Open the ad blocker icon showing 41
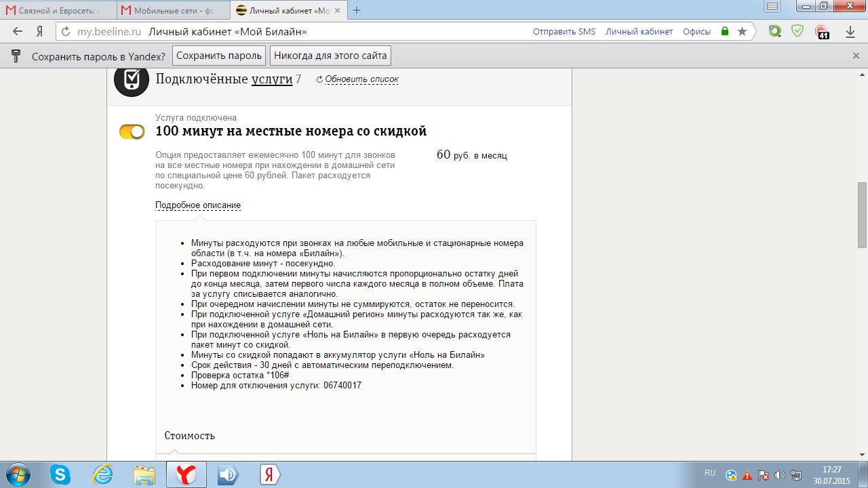The height and width of the screenshot is (488, 868). (x=822, y=32)
